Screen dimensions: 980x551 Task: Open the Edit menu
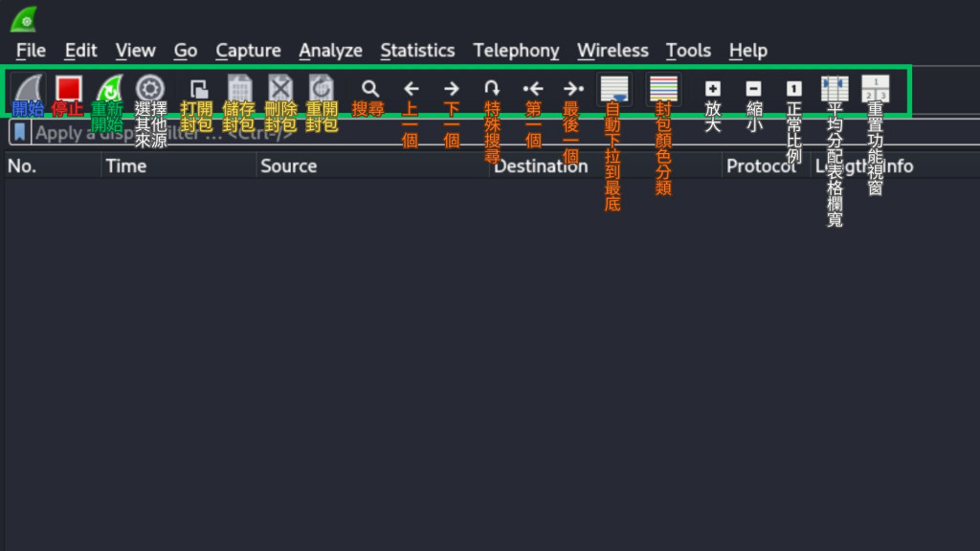pos(80,50)
